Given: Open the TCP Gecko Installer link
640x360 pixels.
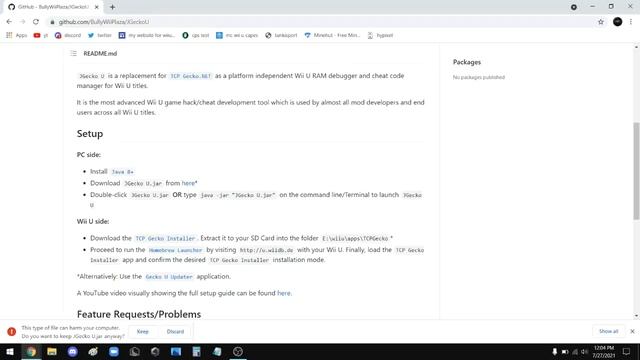Looking at the screenshot, I should pyautogui.click(x=165, y=238).
